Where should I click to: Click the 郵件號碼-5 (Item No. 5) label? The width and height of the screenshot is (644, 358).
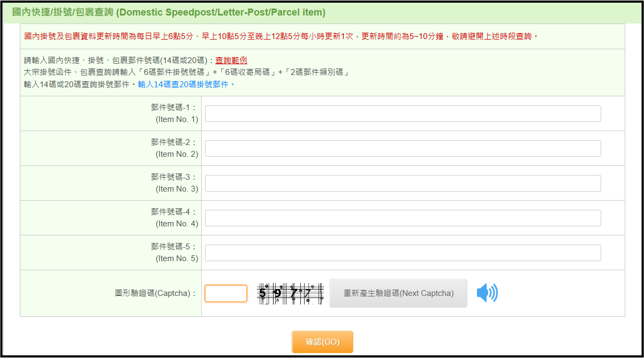[x=175, y=253]
